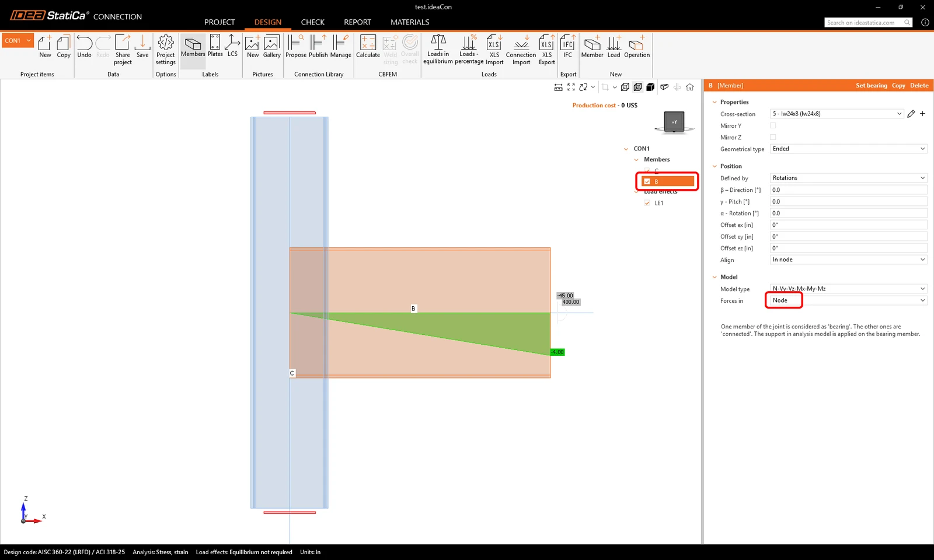Open the pictures Gallery
The width and height of the screenshot is (934, 560).
pyautogui.click(x=271, y=46)
